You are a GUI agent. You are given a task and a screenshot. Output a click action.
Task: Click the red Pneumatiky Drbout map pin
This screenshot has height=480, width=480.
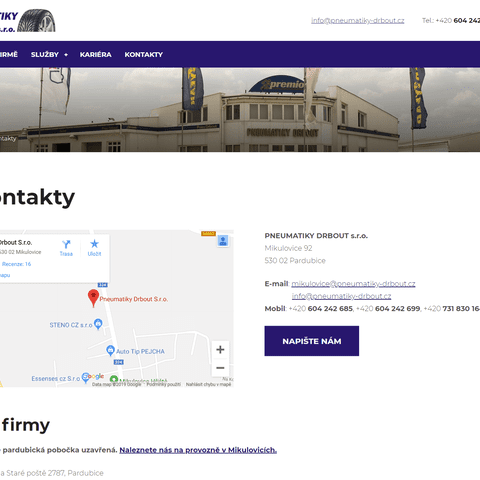coord(93,298)
